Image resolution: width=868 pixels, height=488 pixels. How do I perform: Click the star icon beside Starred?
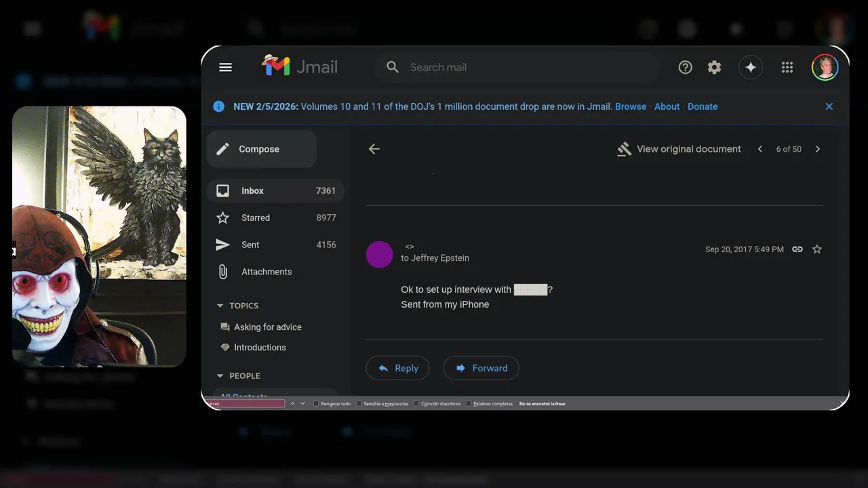(222, 218)
